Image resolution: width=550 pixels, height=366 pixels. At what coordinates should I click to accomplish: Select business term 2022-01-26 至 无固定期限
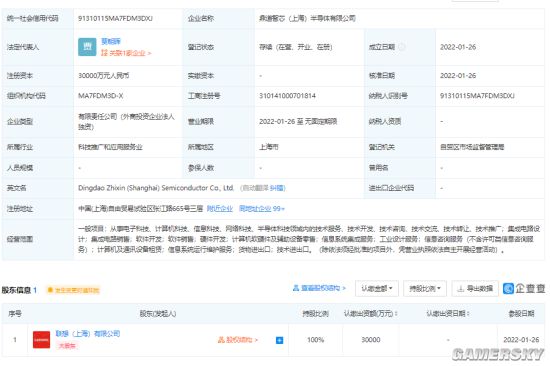click(298, 121)
